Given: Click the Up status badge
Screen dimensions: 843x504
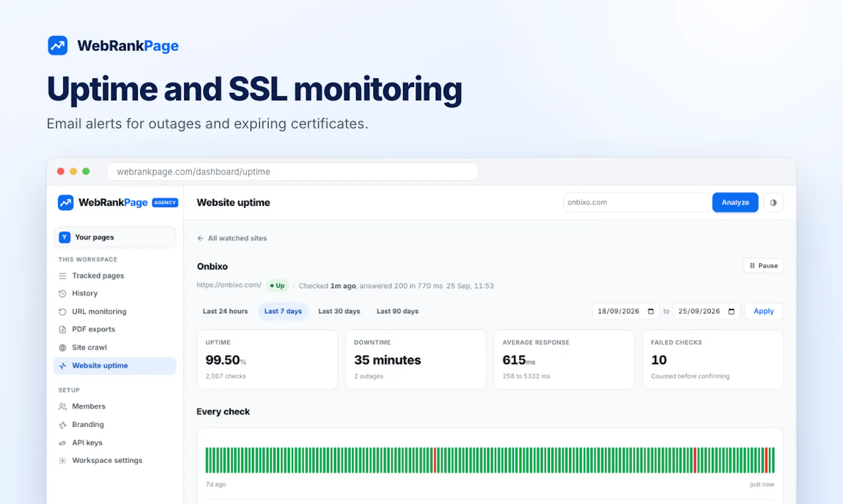Looking at the screenshot, I should point(277,286).
